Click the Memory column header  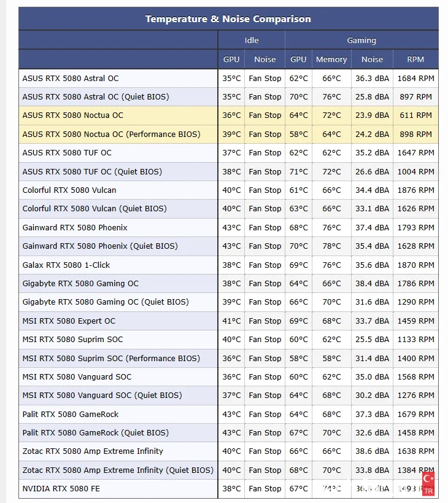click(x=331, y=60)
